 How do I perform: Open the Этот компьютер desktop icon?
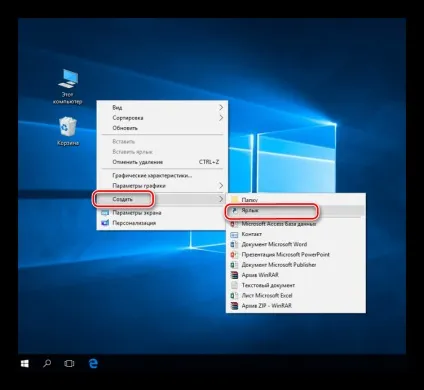click(x=68, y=86)
